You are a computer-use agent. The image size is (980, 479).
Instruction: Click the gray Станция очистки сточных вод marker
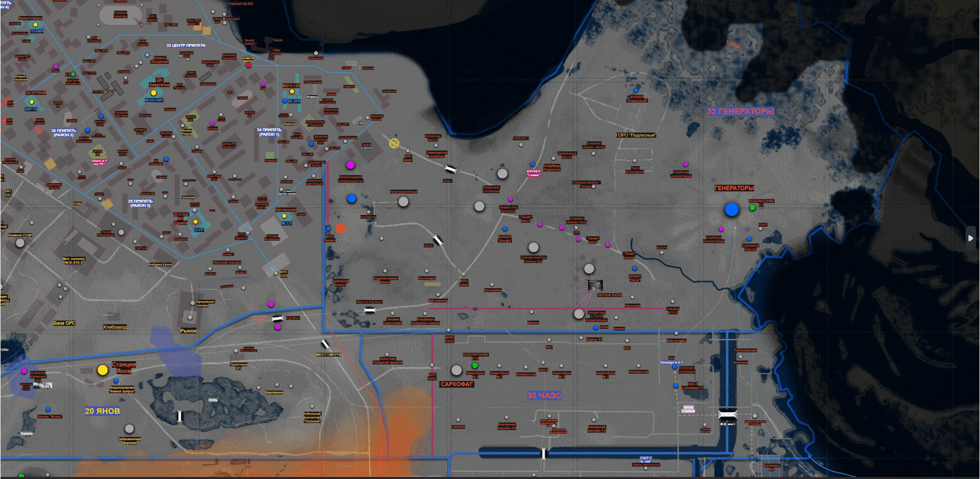click(533, 248)
